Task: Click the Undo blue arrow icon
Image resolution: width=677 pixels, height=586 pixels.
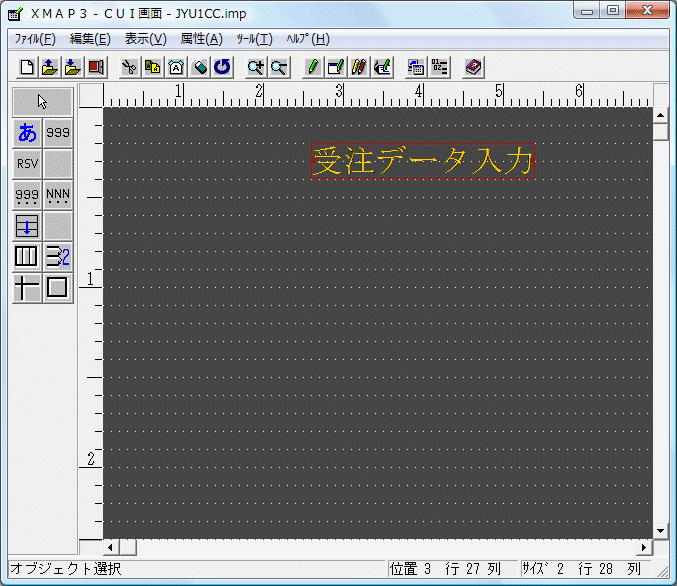Action: pyautogui.click(x=222, y=67)
